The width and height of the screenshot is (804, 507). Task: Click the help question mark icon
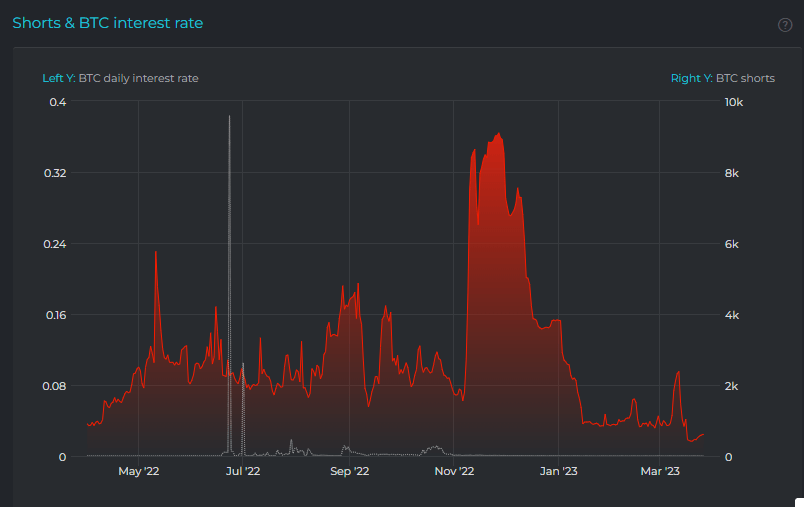pyautogui.click(x=785, y=25)
